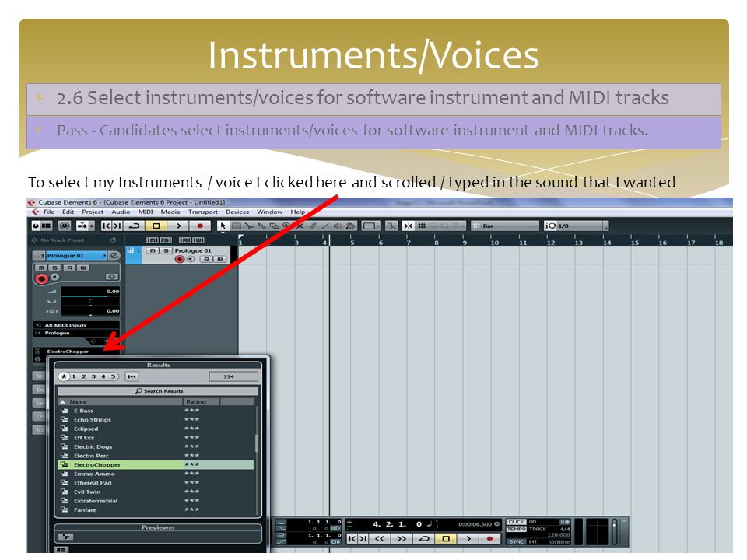
Task: Toggle Read automation on track list
Action: click(x=207, y=259)
